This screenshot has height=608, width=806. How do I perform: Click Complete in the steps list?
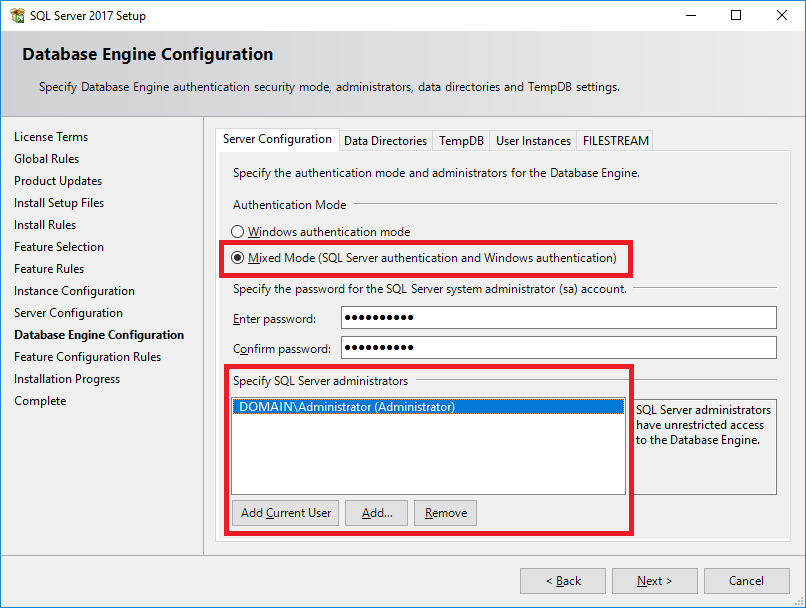coord(40,401)
